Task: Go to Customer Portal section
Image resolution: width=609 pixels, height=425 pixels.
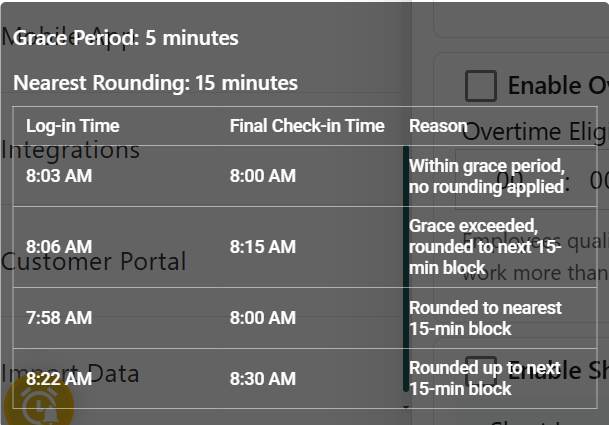Action: [93, 262]
